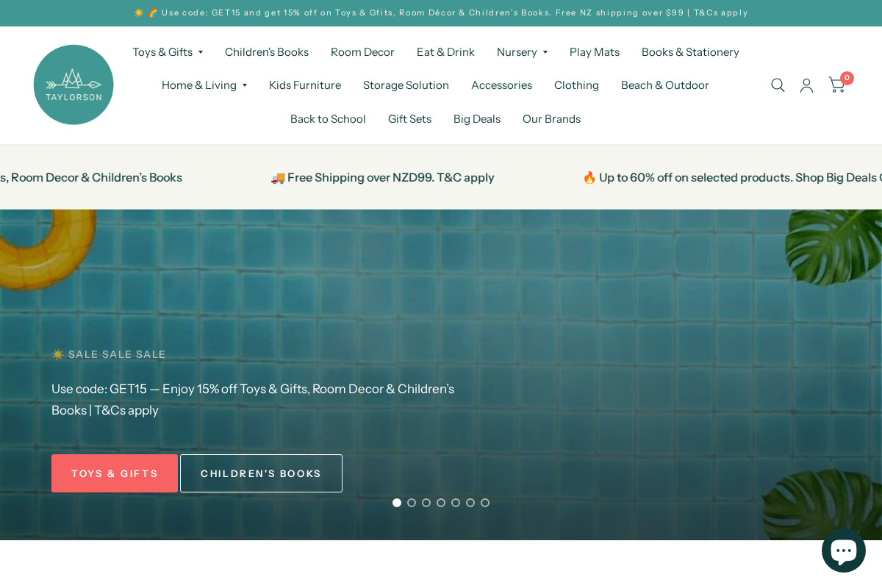Open the Big Deals navigation link
The width and height of the screenshot is (882, 588).
tap(476, 118)
